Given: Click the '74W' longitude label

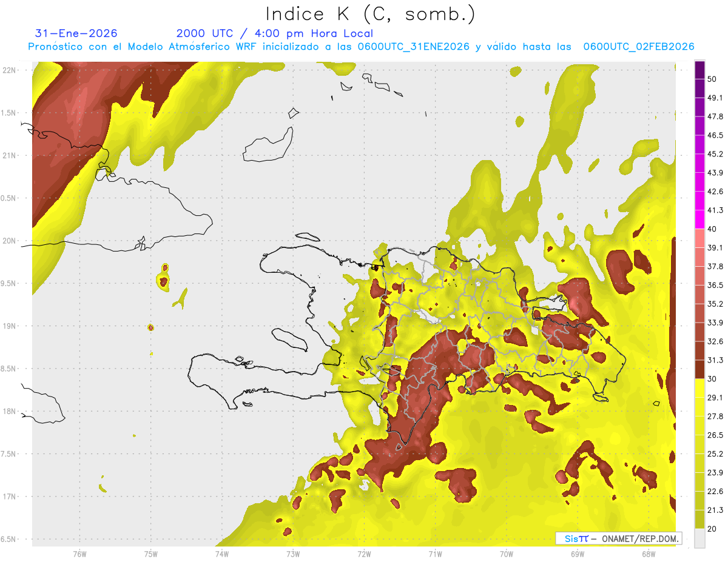Looking at the screenshot, I should coord(221,554).
